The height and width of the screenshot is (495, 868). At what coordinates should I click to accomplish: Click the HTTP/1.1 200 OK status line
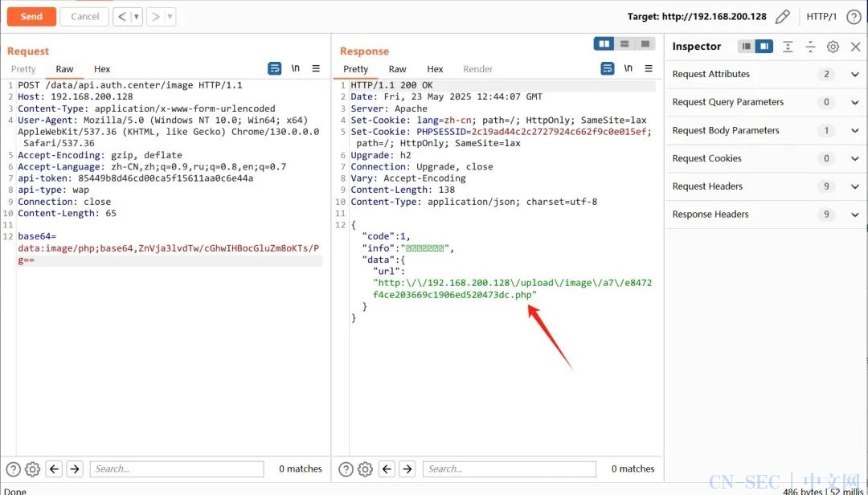[x=392, y=85]
